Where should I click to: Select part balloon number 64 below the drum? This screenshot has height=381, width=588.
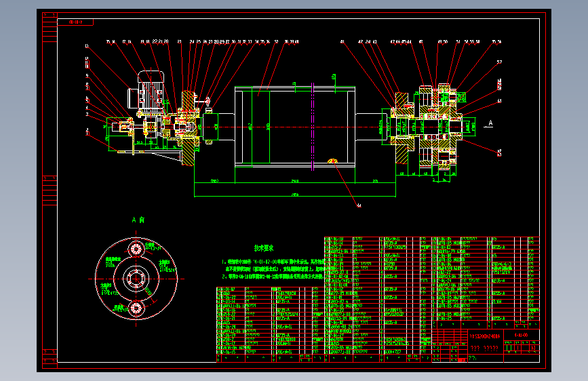coord(359,205)
